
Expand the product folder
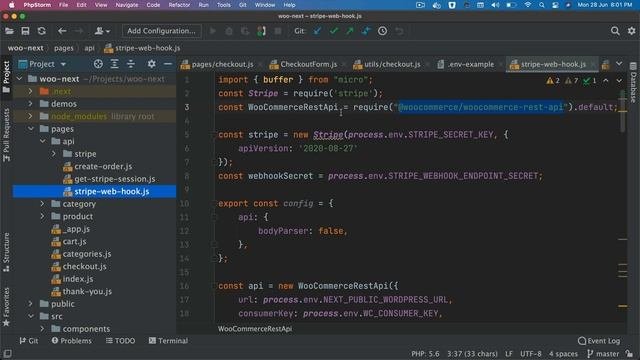pos(42,216)
